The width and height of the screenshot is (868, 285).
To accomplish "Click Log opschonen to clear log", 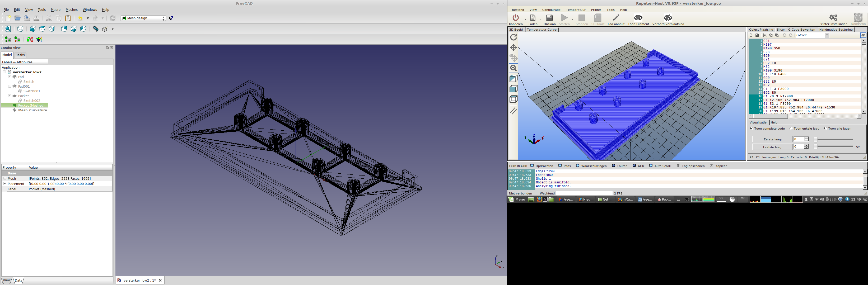I will (690, 166).
